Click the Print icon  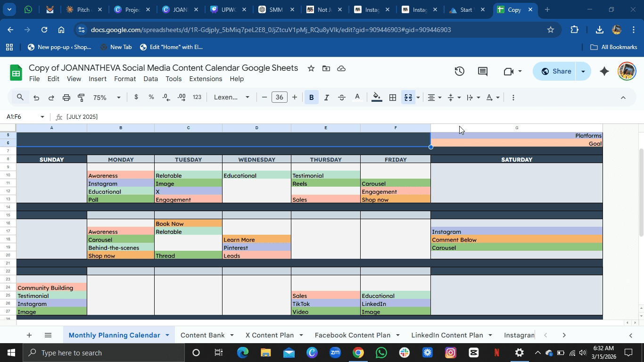coord(66,98)
